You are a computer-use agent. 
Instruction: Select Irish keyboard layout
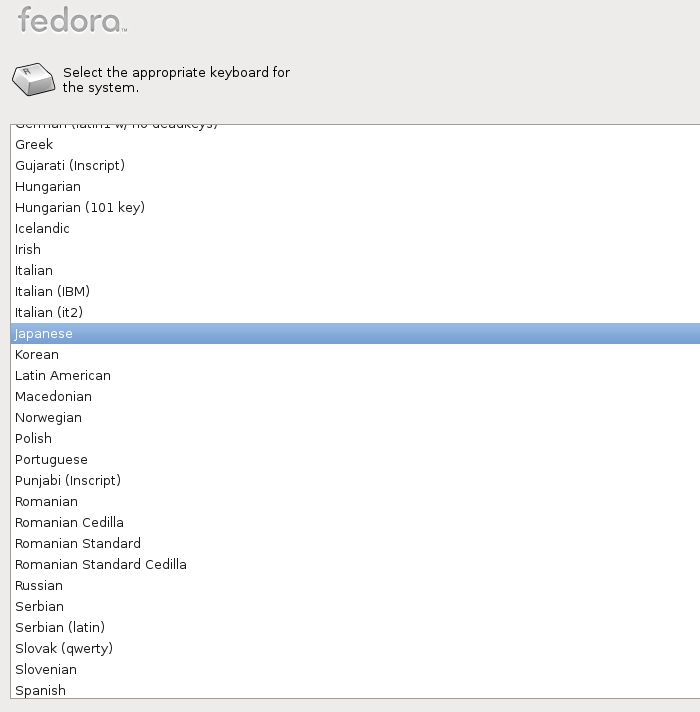pos(355,249)
